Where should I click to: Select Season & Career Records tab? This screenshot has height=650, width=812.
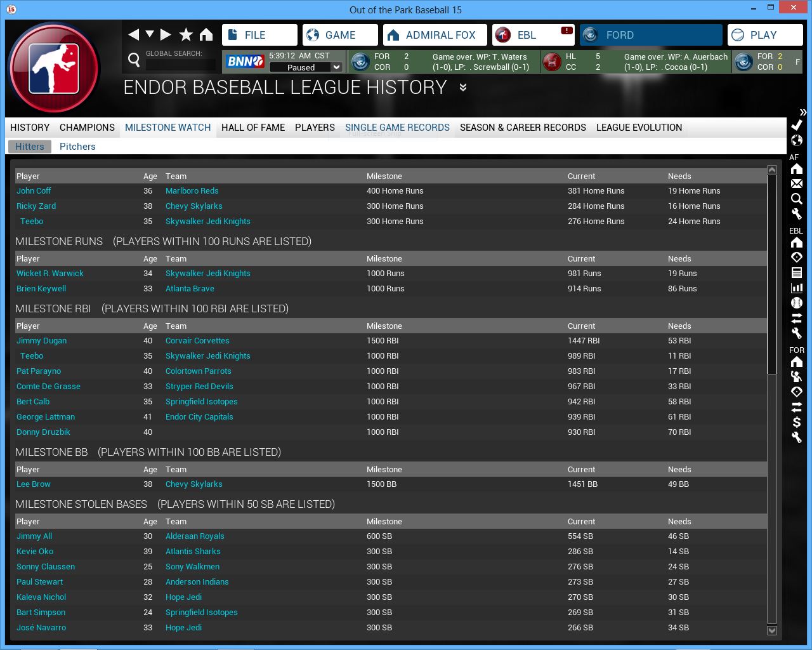[523, 128]
